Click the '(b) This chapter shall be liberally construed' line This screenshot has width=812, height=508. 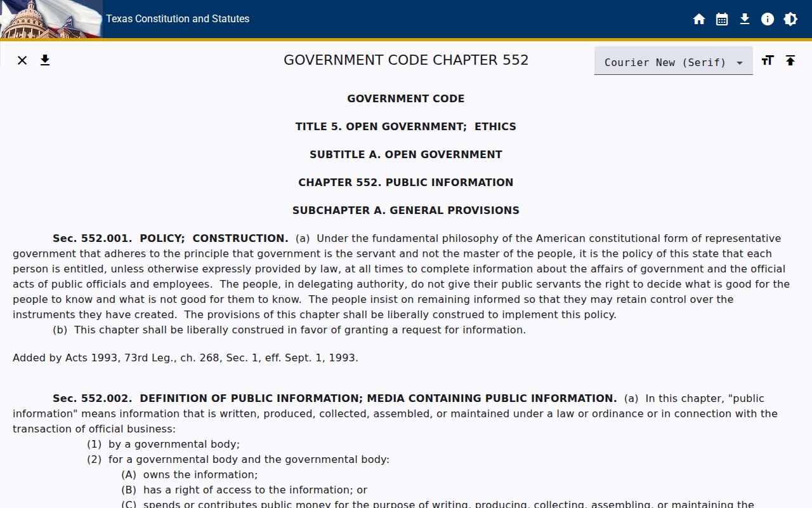pyautogui.click(x=289, y=330)
